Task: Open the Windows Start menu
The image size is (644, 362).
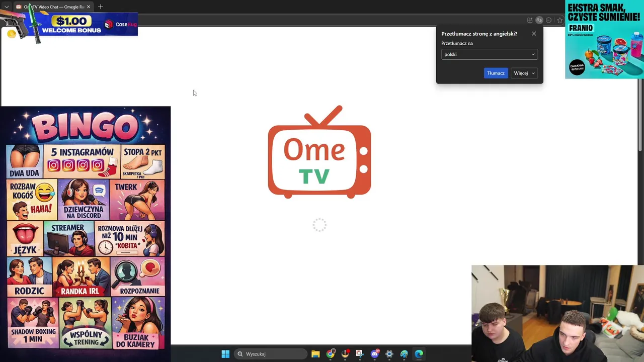Action: [x=225, y=354]
